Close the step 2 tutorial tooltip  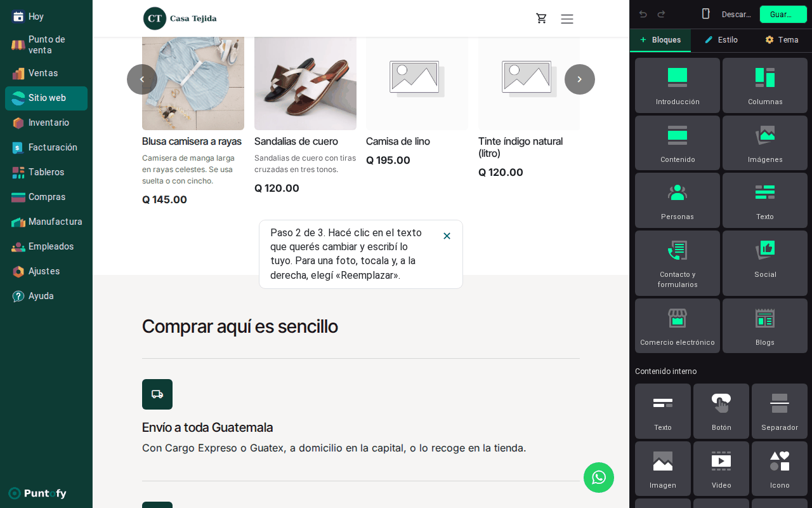(x=447, y=236)
